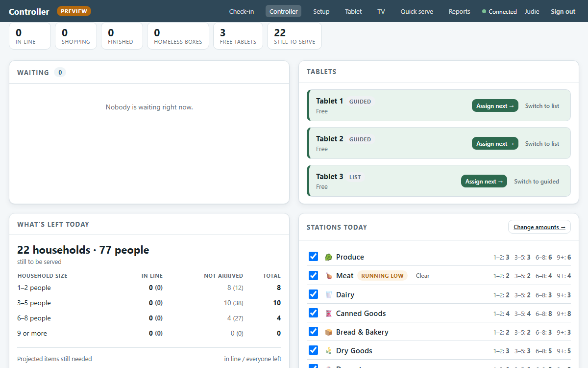Open the Reports page
The image size is (588, 368).
459,11
